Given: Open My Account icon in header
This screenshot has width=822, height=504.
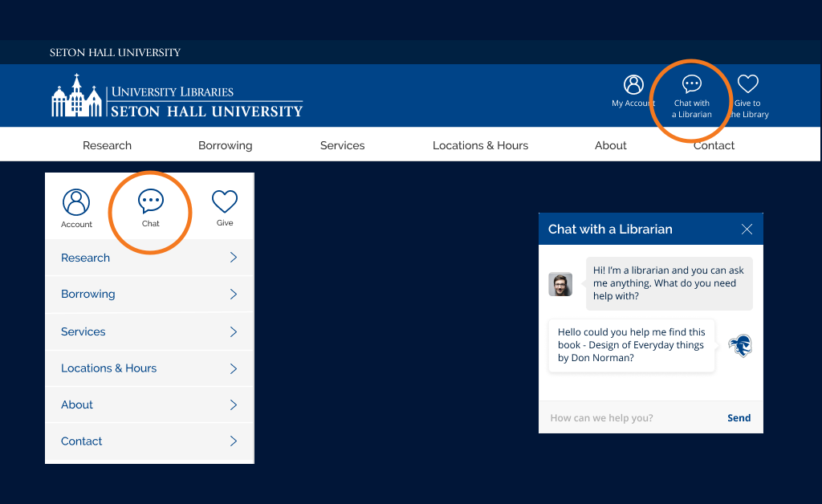Looking at the screenshot, I should point(633,84).
